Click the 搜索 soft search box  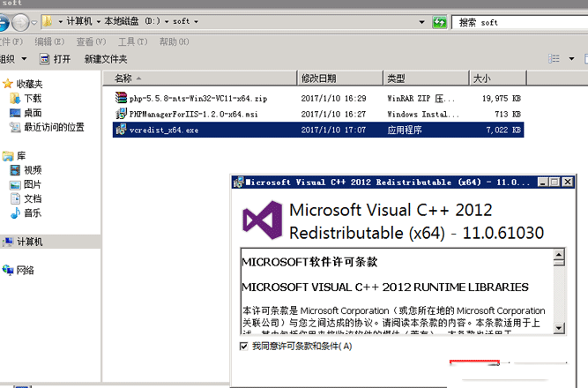click(520, 22)
